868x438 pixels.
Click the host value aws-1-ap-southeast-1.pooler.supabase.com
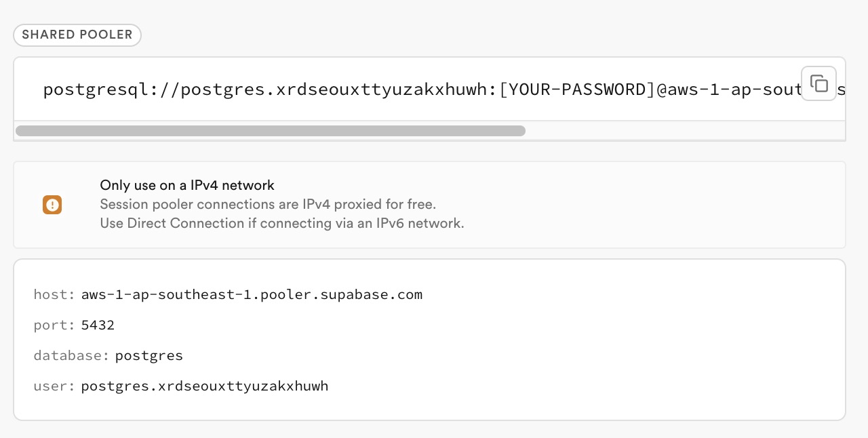252,294
